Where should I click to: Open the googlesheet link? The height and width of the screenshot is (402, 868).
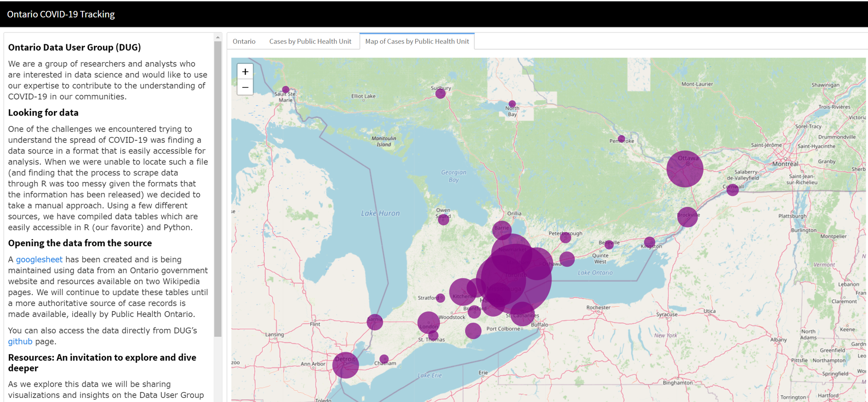39,259
